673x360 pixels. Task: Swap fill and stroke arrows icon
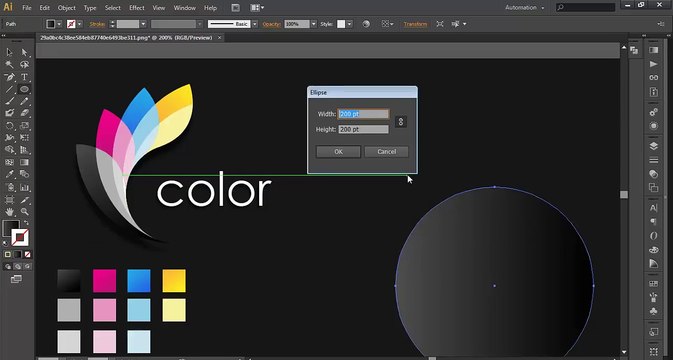[x=26, y=223]
